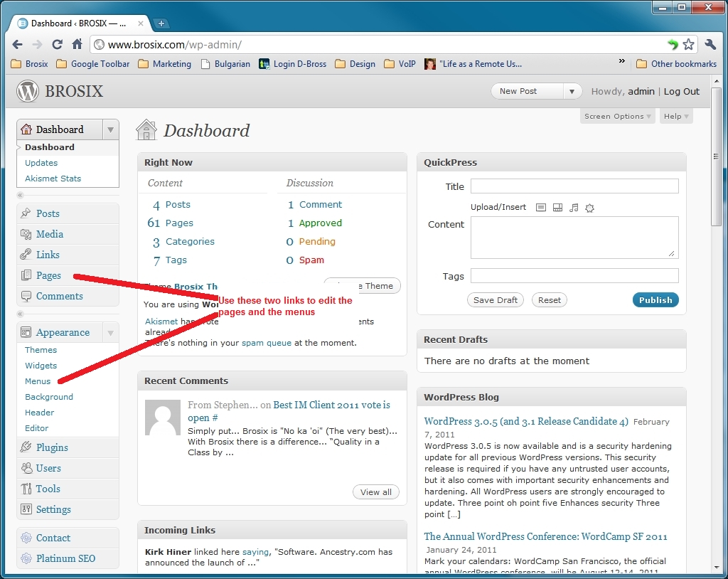Click the green arrow icon in address bar
Viewport: 728px width, 579px height.
point(673,45)
